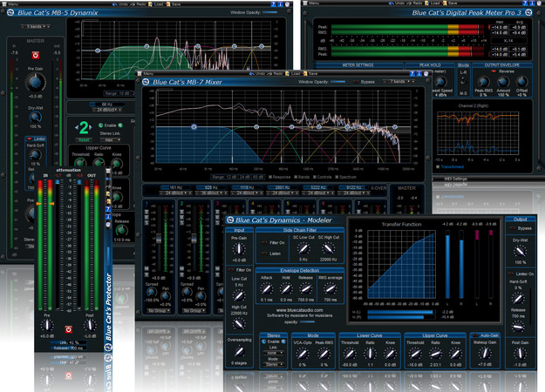Image resolution: width=545 pixels, height=392 pixels.
Task: Open the 24 dB/oct dropdown under 66 Hz in MB-5
Action: point(107,110)
